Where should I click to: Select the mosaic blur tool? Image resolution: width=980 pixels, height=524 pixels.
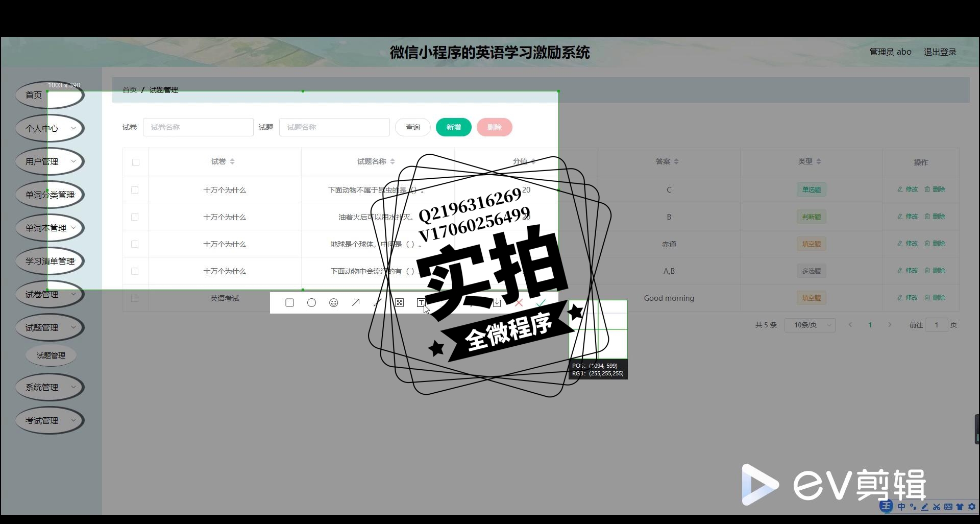[x=400, y=303]
